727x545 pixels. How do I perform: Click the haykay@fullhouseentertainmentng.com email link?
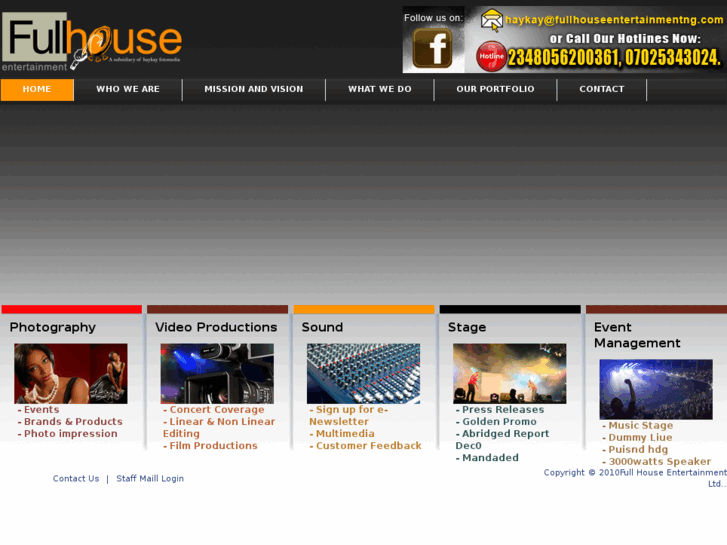point(614,20)
